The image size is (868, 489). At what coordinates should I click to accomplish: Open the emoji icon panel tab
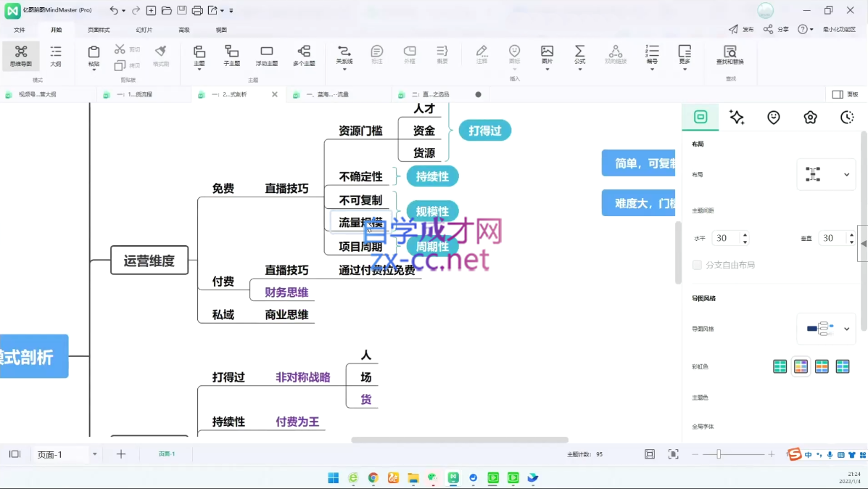[773, 117]
